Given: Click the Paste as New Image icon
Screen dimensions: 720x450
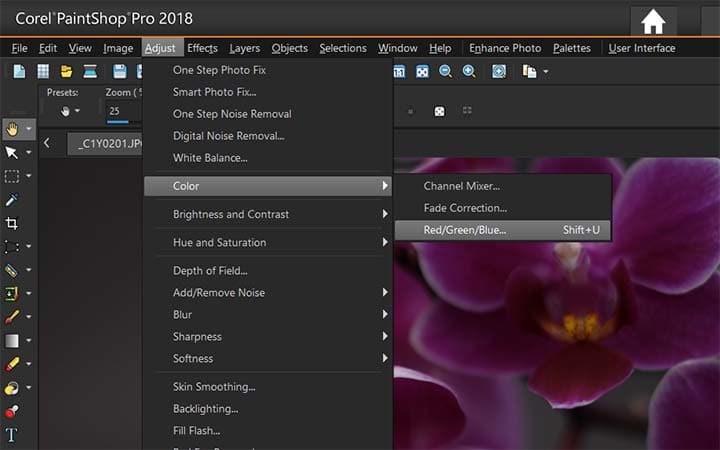Looking at the screenshot, I should click(529, 71).
